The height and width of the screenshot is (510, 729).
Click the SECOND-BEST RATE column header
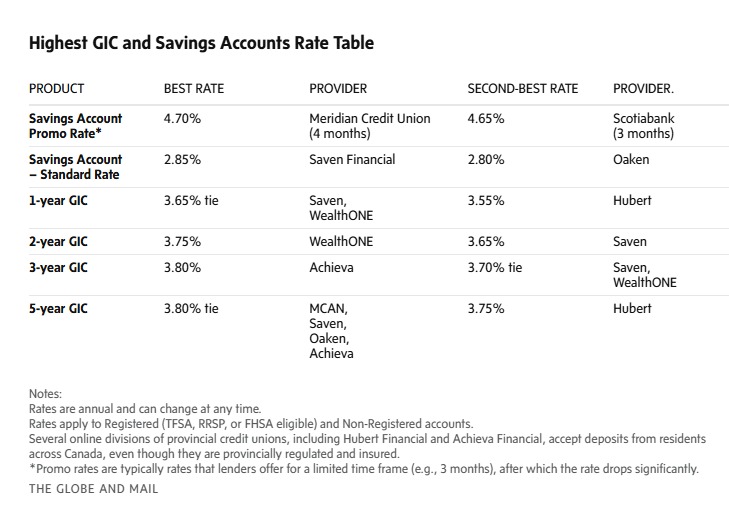point(523,89)
